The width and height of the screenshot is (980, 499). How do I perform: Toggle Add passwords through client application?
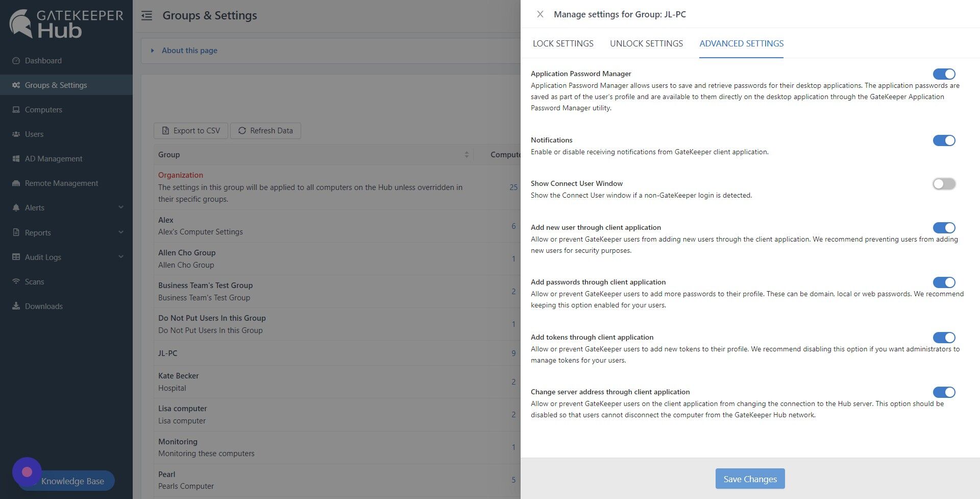[x=944, y=282]
